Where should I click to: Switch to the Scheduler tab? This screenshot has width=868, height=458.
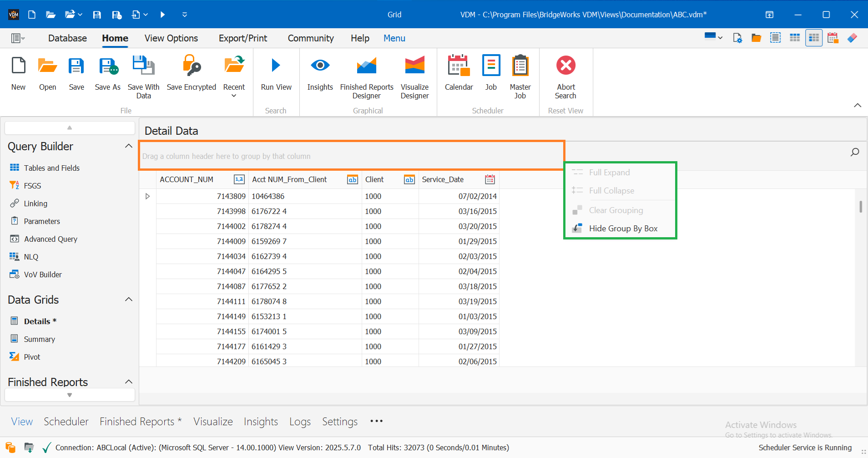point(66,421)
